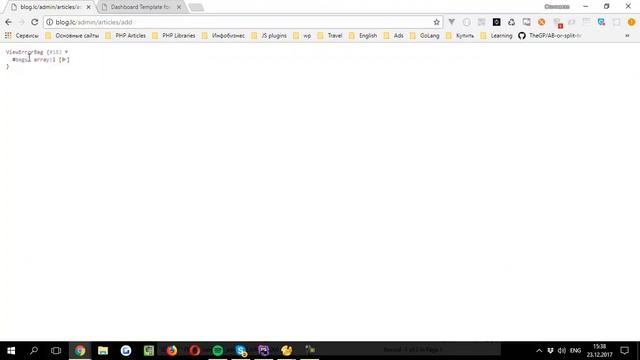640x360 pixels.
Task: Open the extension with the red badge
Action: [558, 23]
